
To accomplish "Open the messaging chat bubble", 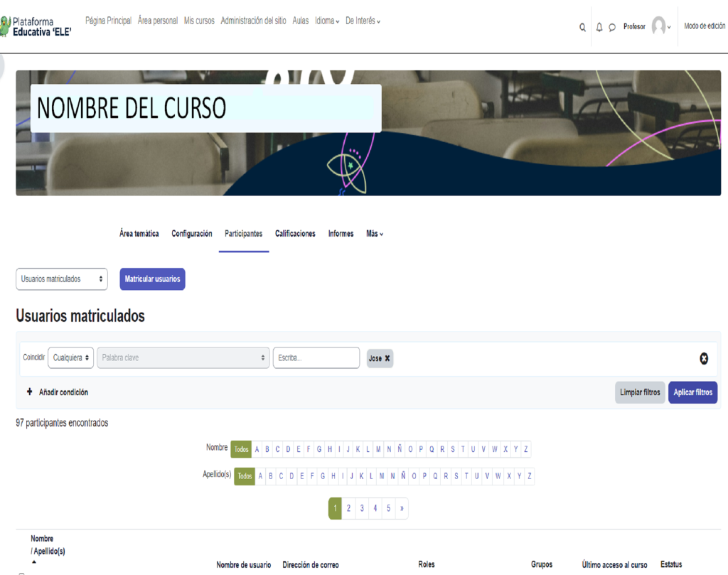I will (x=612, y=28).
